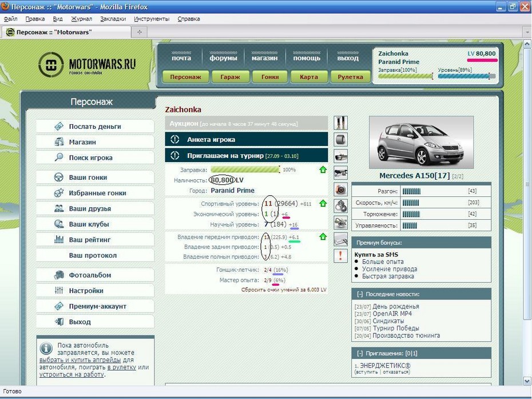Open the Журнал menu
Image resolution: width=532 pixels, height=399 pixels.
81,19
